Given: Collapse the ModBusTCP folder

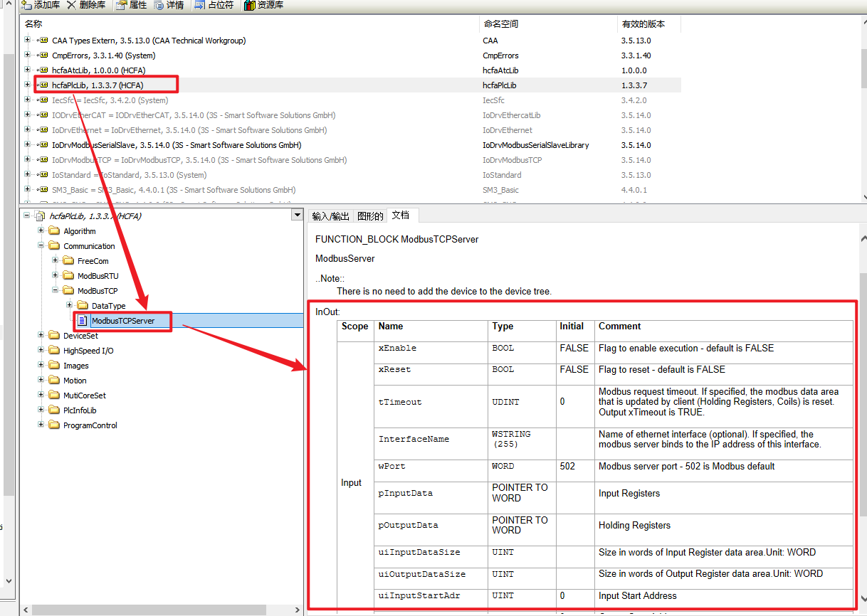Looking at the screenshot, I should [56, 291].
